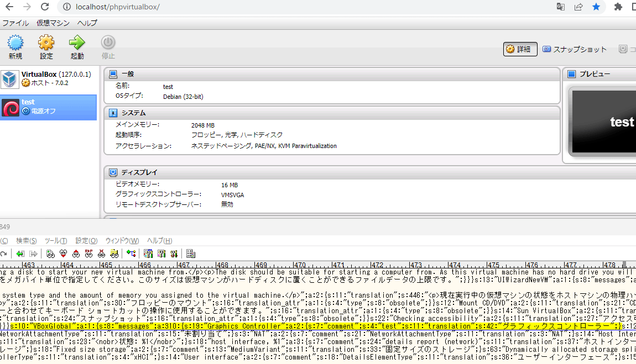Screen dimensions: 636x364
Task: Click the list layout icon in editor toolbar
Action: tap(191, 254)
